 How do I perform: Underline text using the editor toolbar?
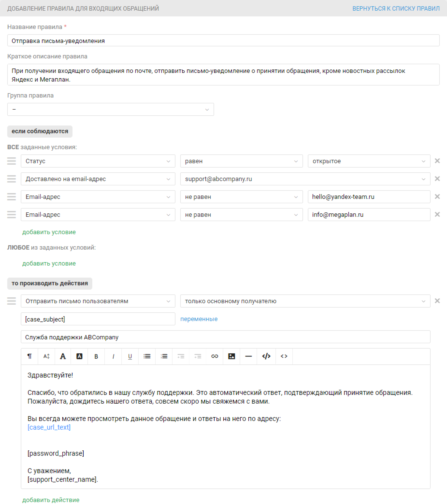click(x=130, y=356)
